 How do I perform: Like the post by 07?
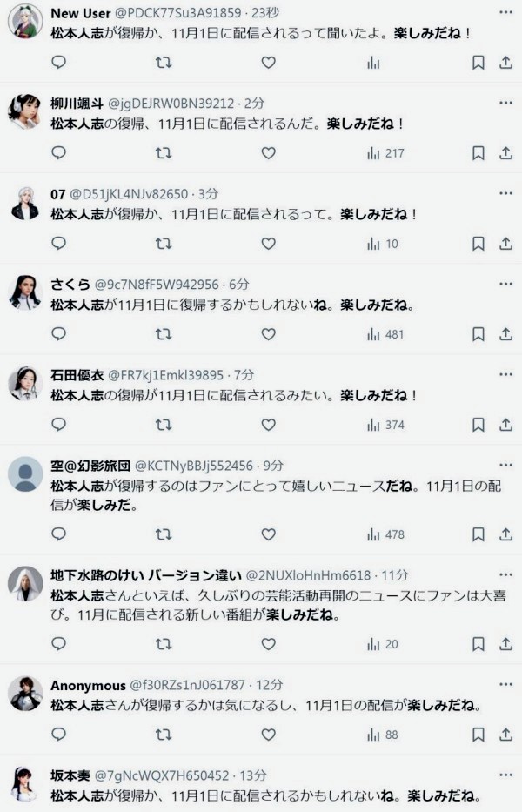tap(268, 244)
